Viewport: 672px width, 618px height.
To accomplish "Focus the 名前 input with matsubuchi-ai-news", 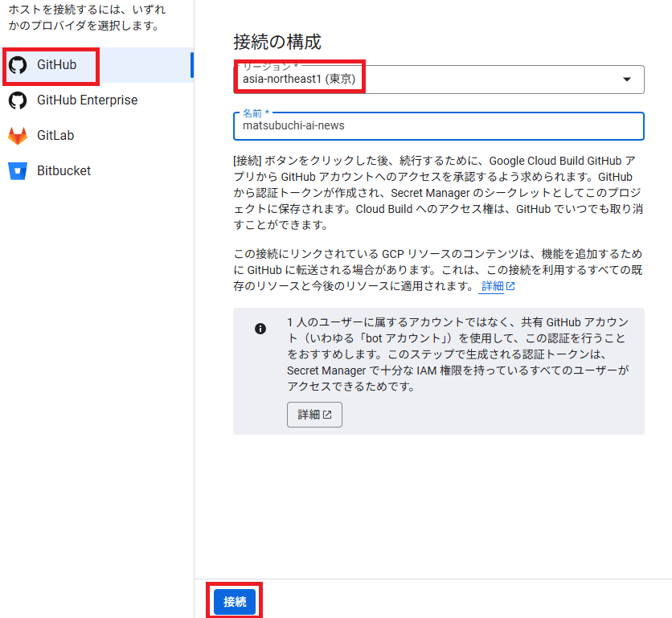I will click(438, 126).
